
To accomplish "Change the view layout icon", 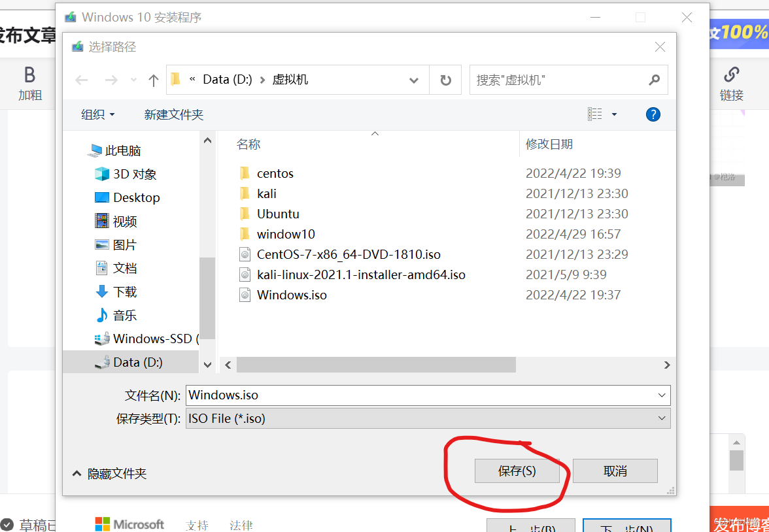I will point(594,114).
